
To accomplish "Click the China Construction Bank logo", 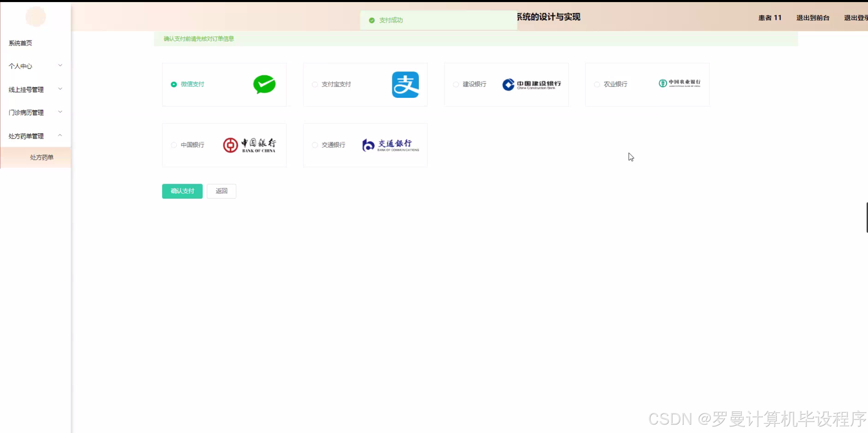I will (531, 85).
